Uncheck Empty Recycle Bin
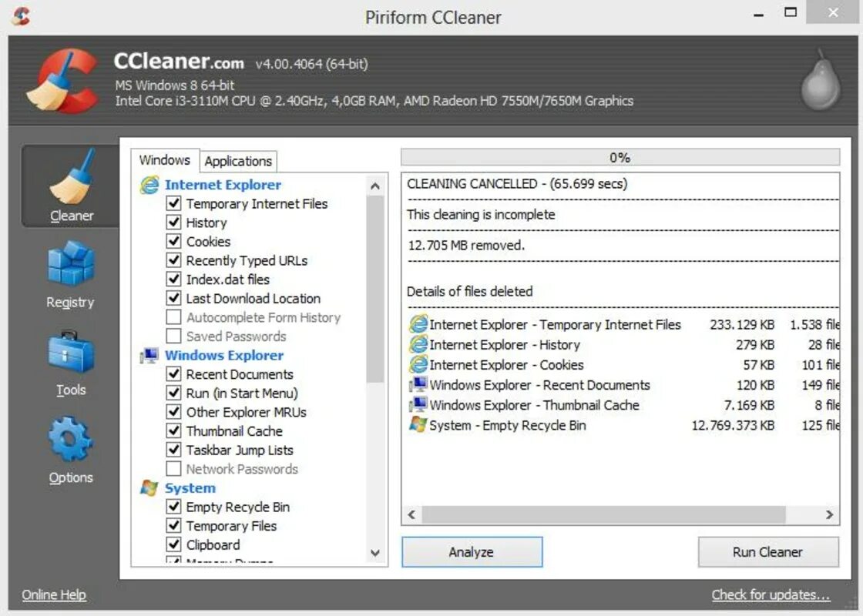863x616 pixels. pos(173,507)
